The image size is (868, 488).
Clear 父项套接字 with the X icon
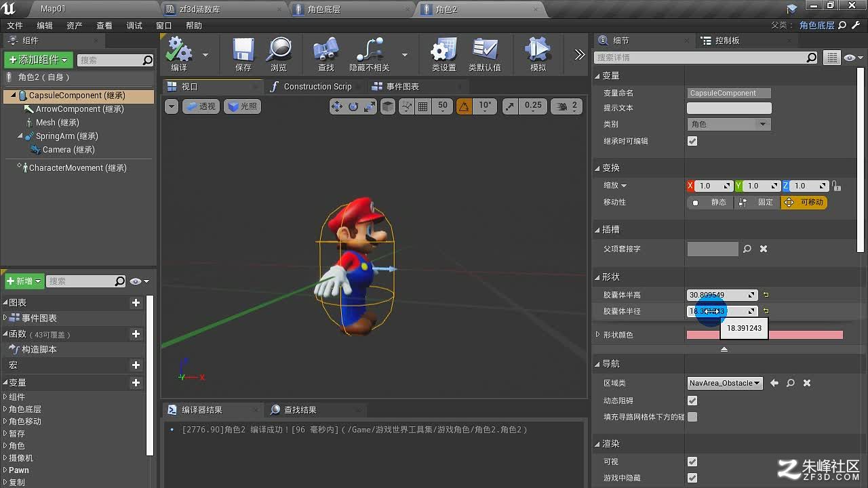(x=764, y=249)
